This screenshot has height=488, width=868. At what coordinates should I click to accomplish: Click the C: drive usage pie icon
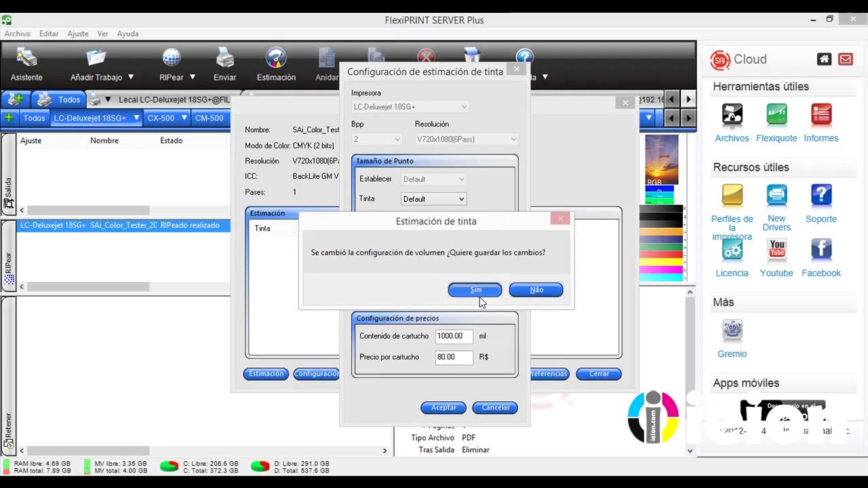[x=169, y=466]
